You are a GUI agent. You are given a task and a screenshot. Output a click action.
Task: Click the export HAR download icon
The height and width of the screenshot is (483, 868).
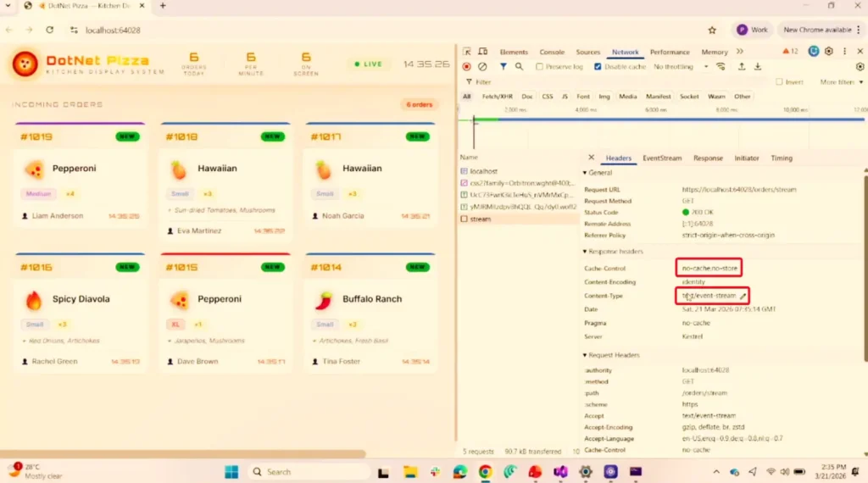[x=758, y=67]
